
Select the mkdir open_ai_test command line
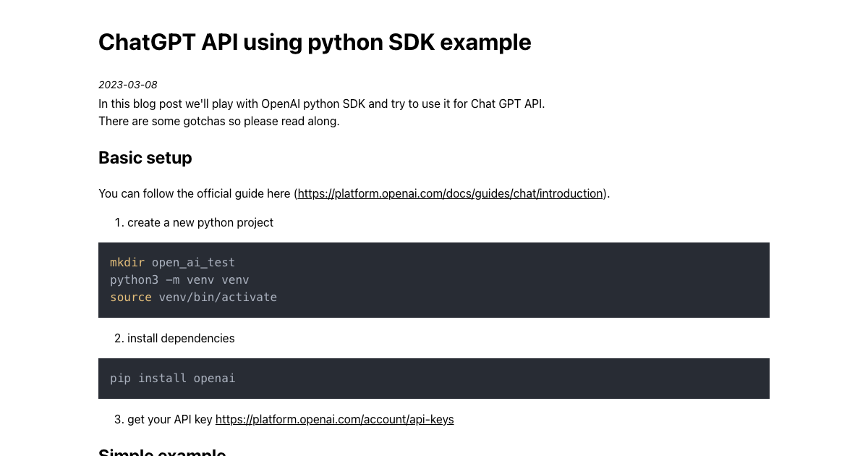click(172, 262)
